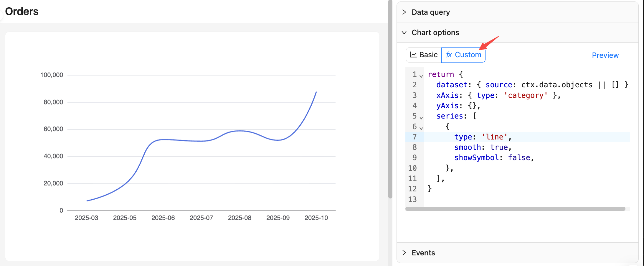Fold the object block at line 6

click(x=421, y=128)
